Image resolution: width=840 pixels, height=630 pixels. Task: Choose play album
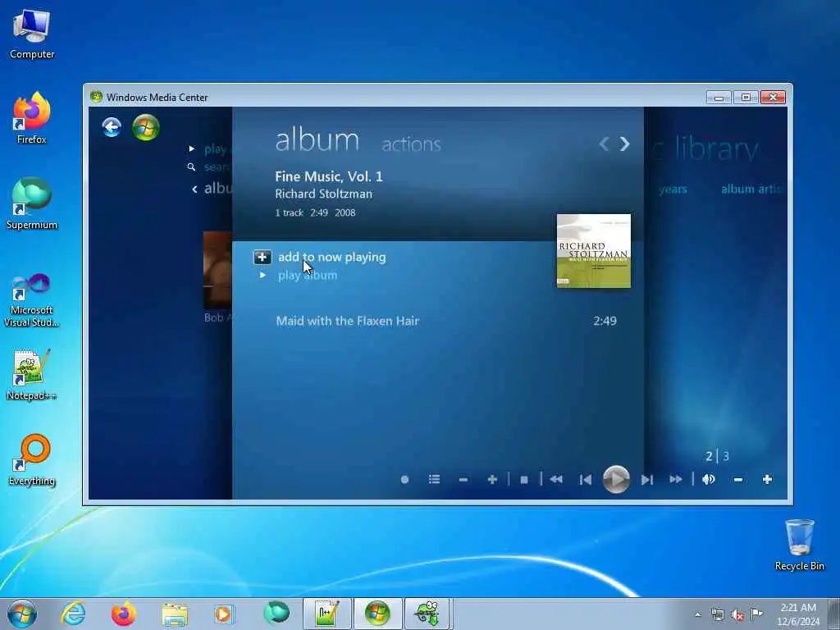click(308, 276)
